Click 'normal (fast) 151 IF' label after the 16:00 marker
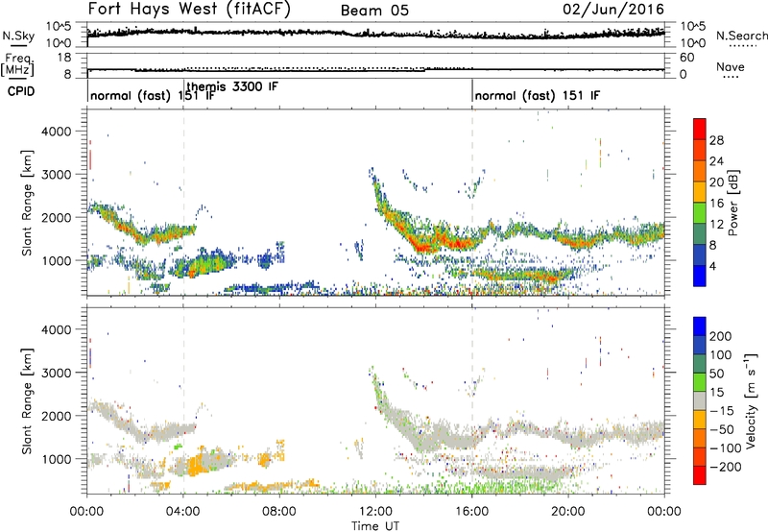The height and width of the screenshot is (532, 768). [538, 95]
